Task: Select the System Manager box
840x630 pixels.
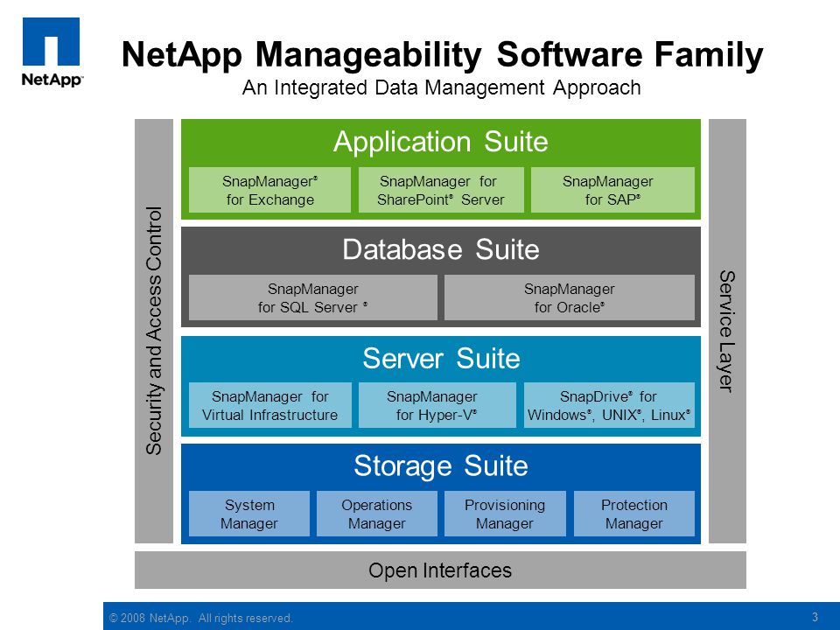Action: click(249, 514)
